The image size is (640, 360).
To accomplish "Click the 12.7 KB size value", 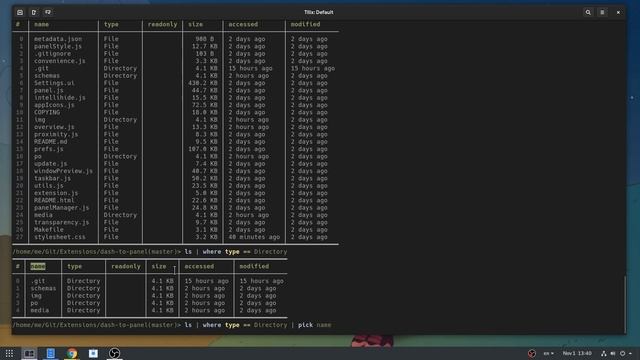I will 204,47.
